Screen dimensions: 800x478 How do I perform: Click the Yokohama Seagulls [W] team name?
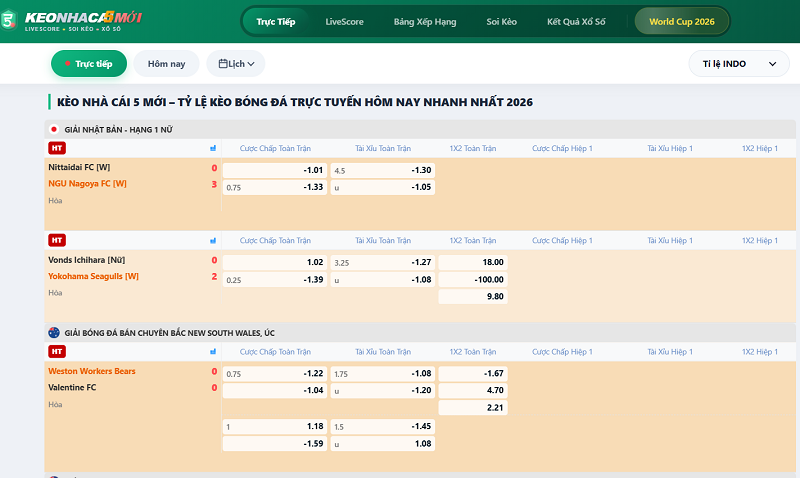(93, 276)
